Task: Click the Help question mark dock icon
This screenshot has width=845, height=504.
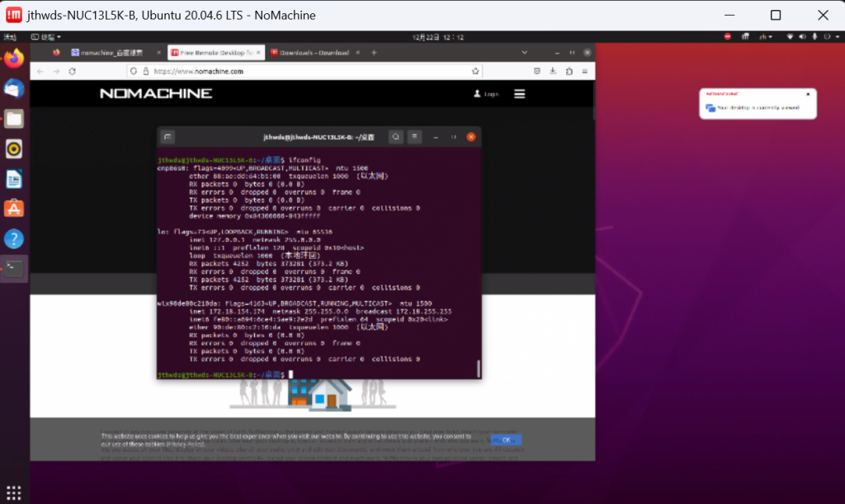Action: (x=14, y=239)
